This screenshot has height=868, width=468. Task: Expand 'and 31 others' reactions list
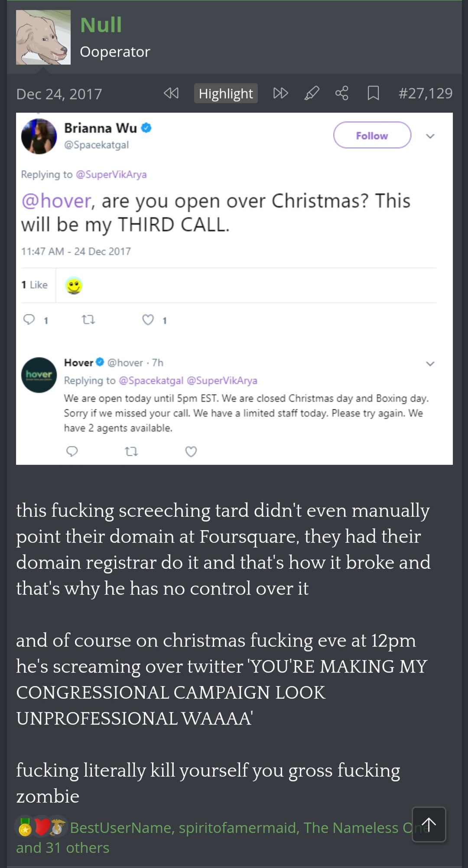pyautogui.click(x=63, y=848)
